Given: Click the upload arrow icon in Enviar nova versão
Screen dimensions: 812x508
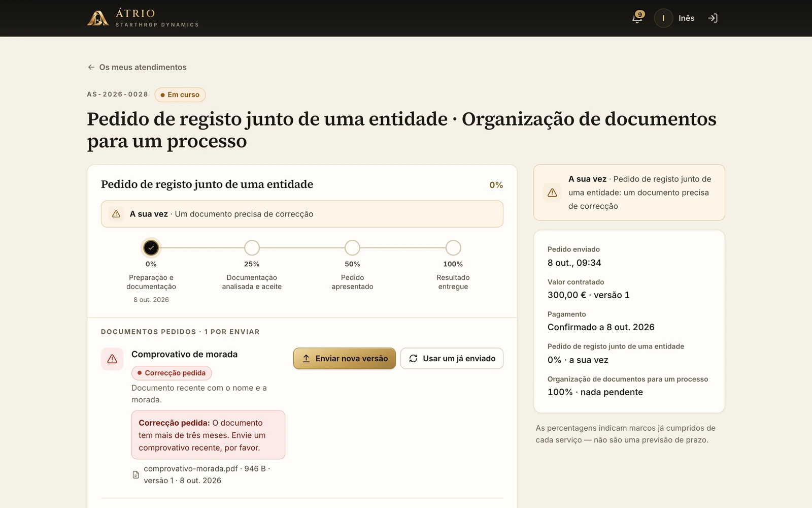Looking at the screenshot, I should 306,359.
